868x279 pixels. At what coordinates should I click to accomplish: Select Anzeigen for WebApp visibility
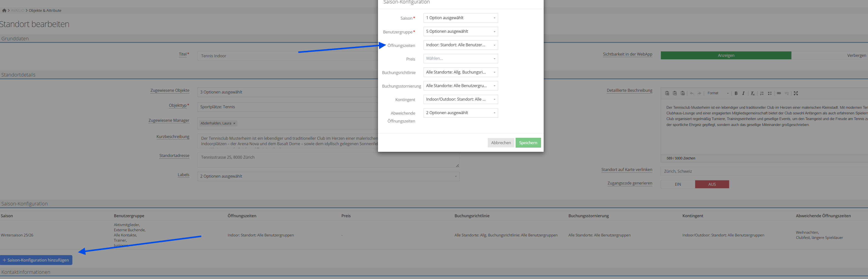coord(726,56)
